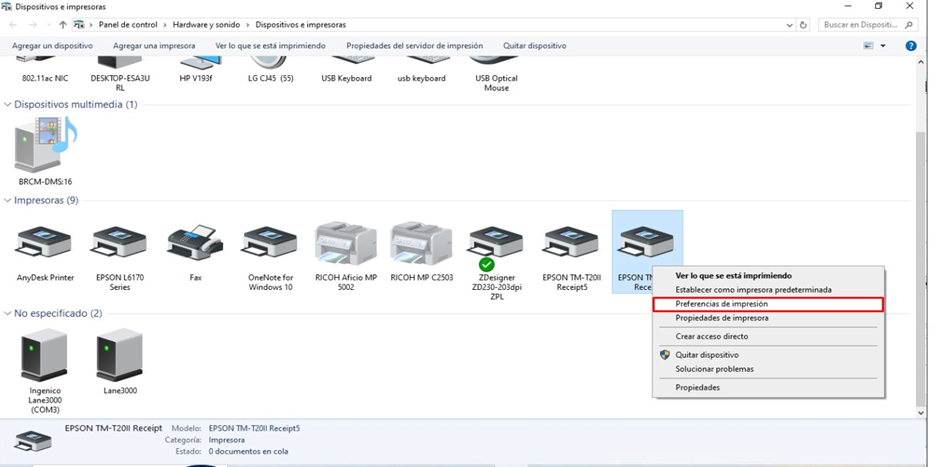Screen dimensions: 936x467
Task: Select the ZDesigner ZD230-203dpi ZPL printer
Action: (x=496, y=243)
